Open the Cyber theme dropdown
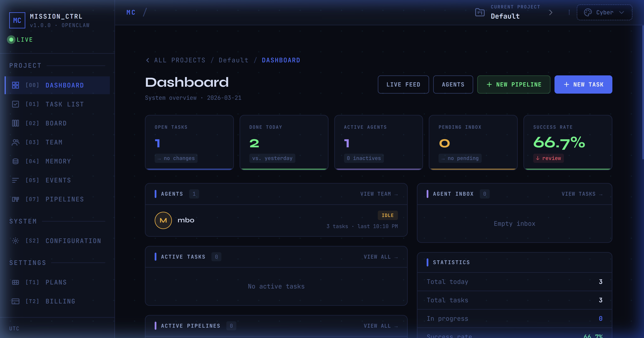 click(x=604, y=12)
